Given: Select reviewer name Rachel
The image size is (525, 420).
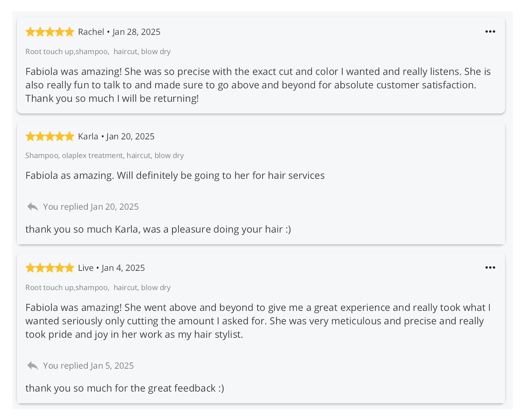Looking at the screenshot, I should point(91,32).
